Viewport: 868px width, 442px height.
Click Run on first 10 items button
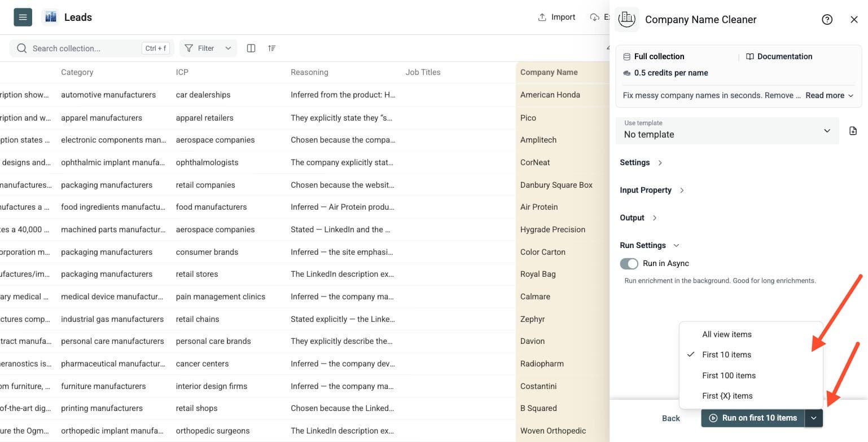tap(753, 418)
